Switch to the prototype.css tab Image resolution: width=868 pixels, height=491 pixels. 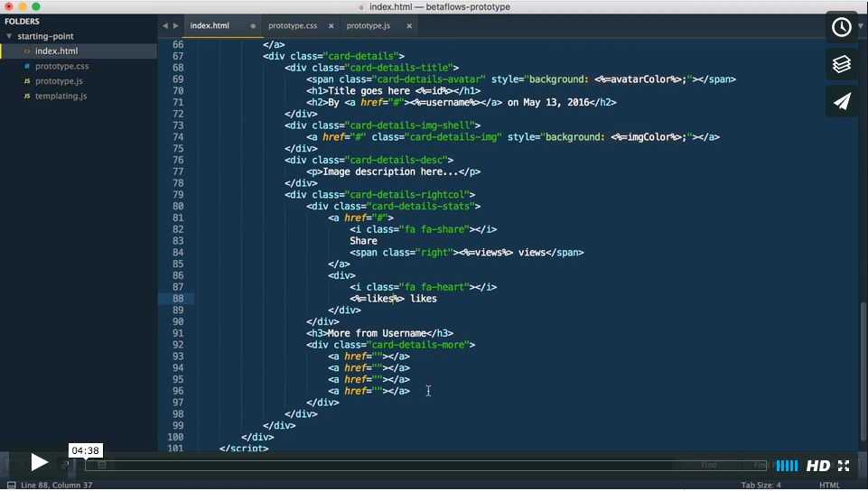click(x=293, y=25)
